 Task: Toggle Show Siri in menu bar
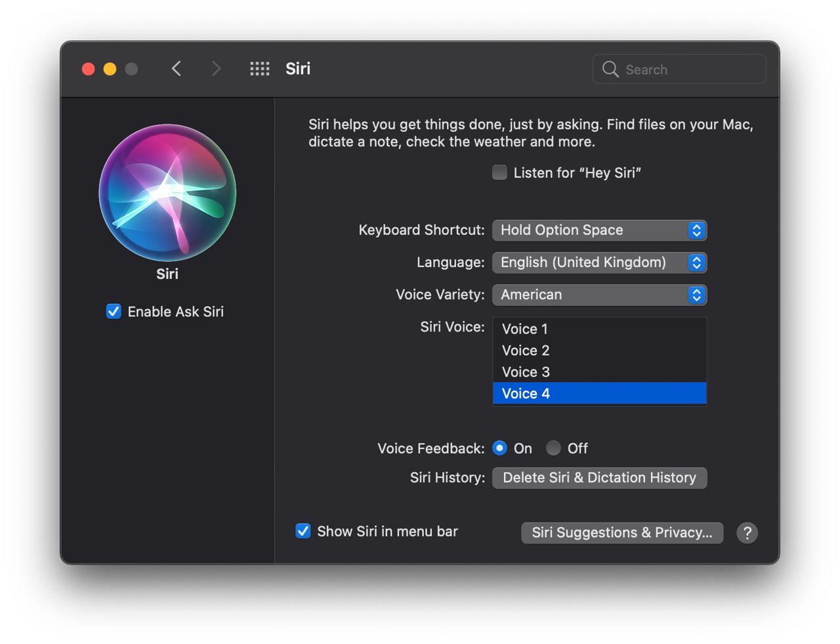pos(303,531)
